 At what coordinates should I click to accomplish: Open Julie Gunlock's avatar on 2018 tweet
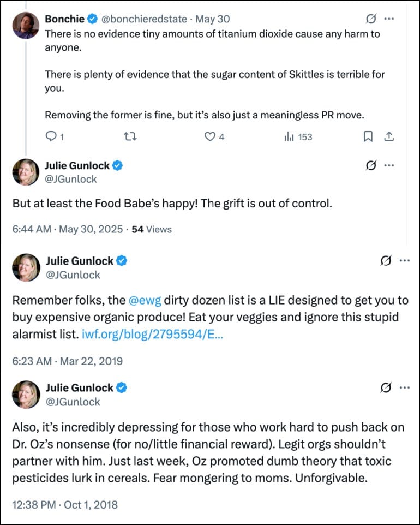[x=26, y=395]
